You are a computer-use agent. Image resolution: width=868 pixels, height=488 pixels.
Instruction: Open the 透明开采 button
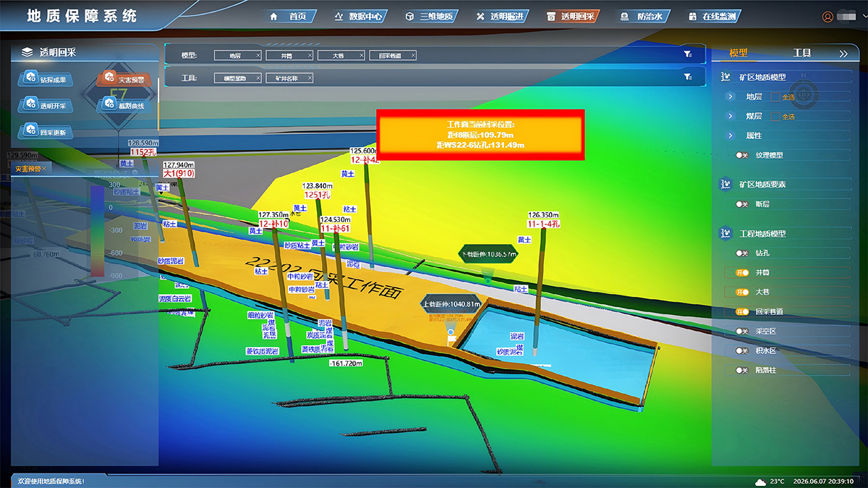46,105
